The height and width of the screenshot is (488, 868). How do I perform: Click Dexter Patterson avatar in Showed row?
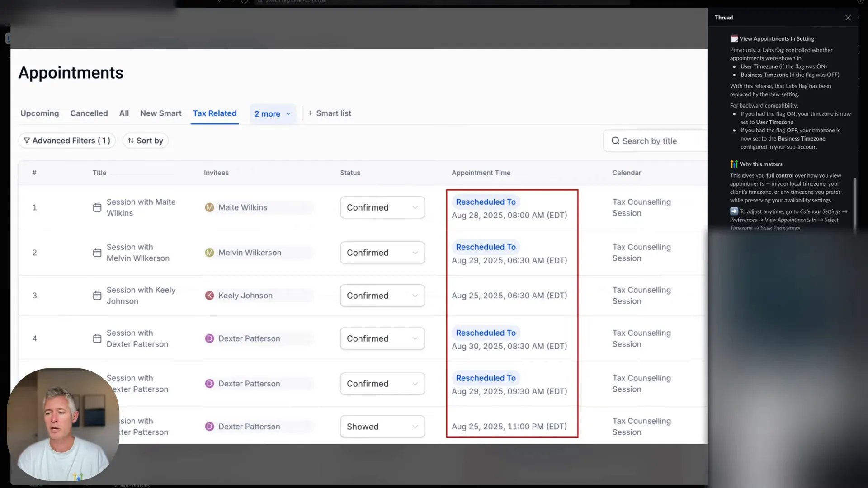click(209, 427)
